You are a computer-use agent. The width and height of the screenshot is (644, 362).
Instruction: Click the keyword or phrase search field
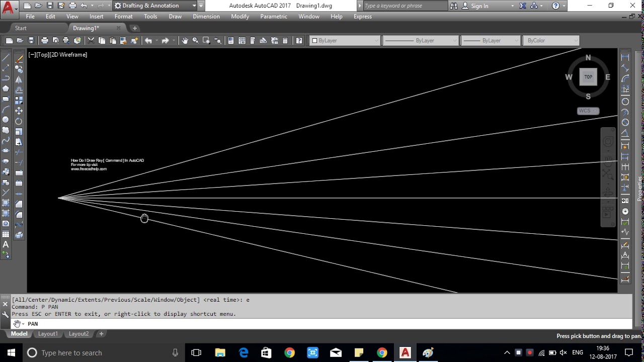point(404,6)
